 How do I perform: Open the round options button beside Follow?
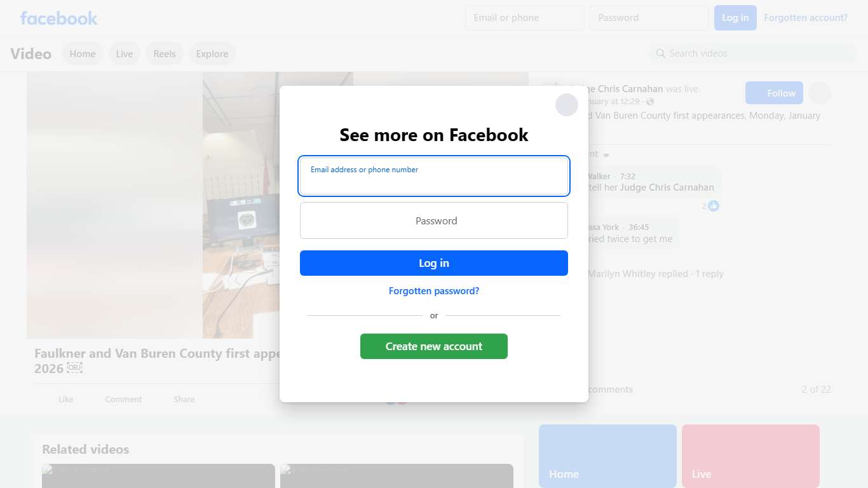(x=820, y=93)
